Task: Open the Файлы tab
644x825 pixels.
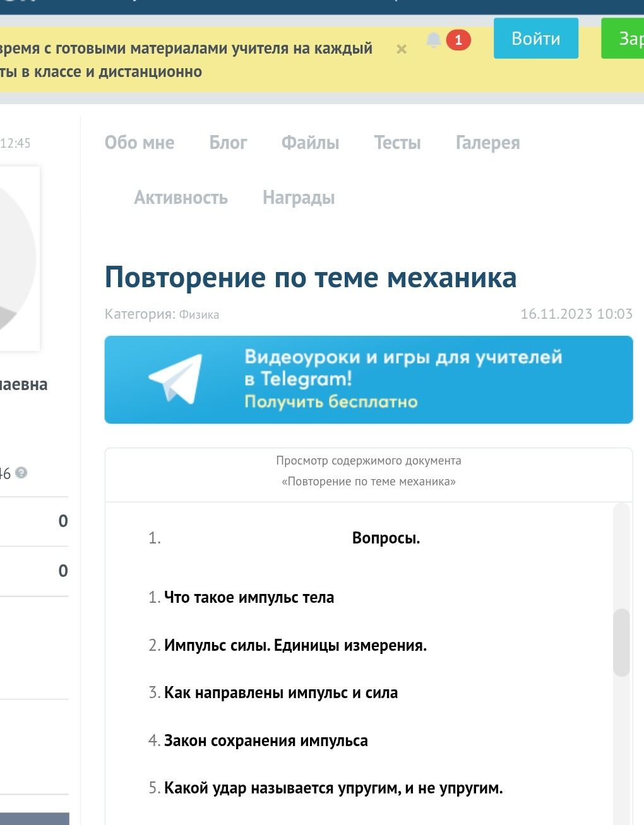Action: tap(310, 143)
